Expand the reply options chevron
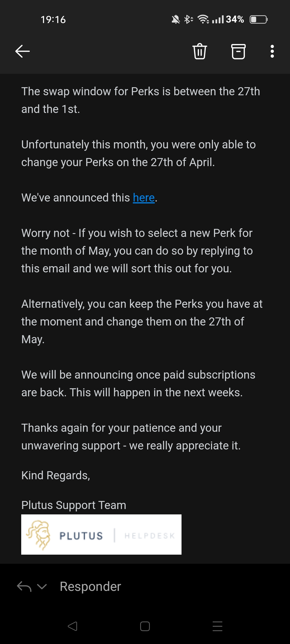Image resolution: width=290 pixels, height=644 pixels. pos(42,587)
